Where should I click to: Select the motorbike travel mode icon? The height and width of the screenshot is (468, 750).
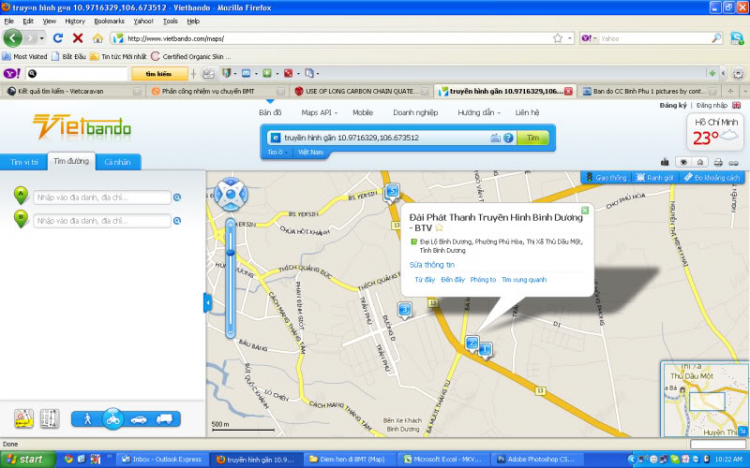tap(113, 419)
